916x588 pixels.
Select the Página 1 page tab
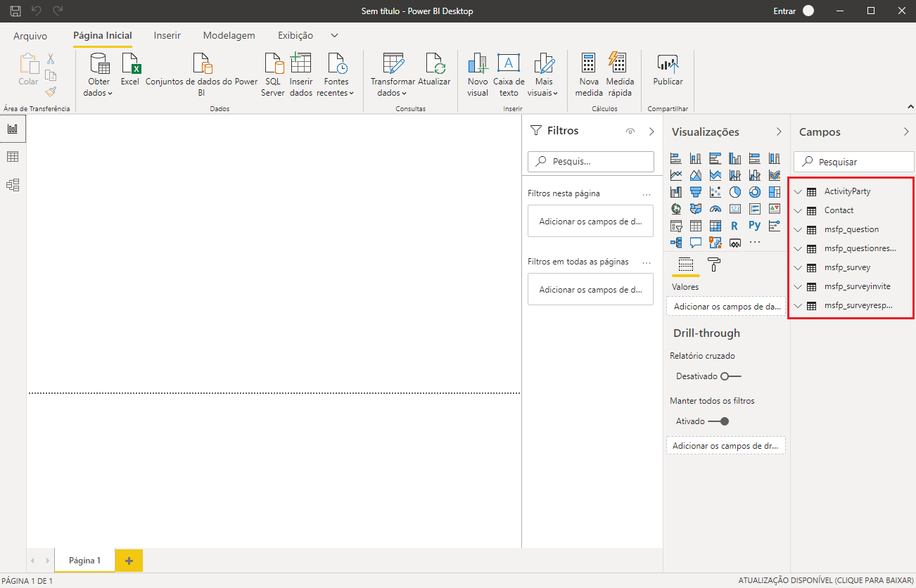(84, 561)
